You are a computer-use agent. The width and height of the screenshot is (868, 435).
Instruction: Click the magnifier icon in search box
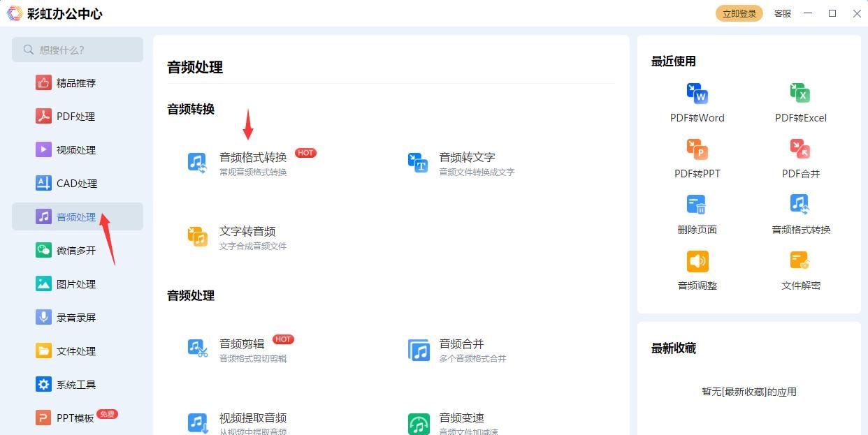[29, 50]
